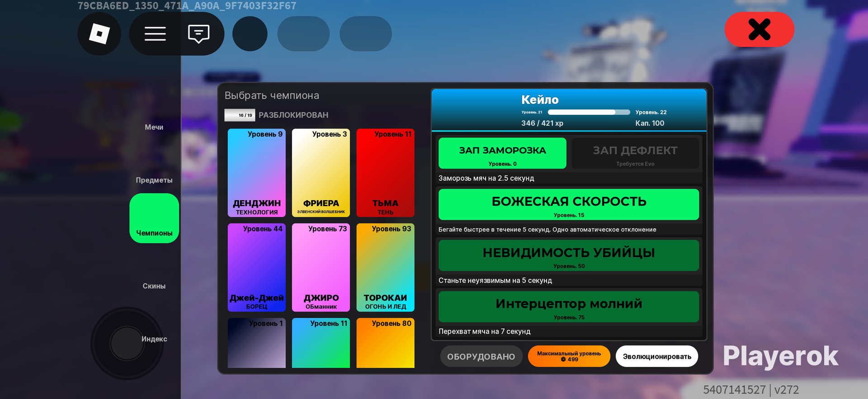Click the Кейло champion name

(x=540, y=99)
